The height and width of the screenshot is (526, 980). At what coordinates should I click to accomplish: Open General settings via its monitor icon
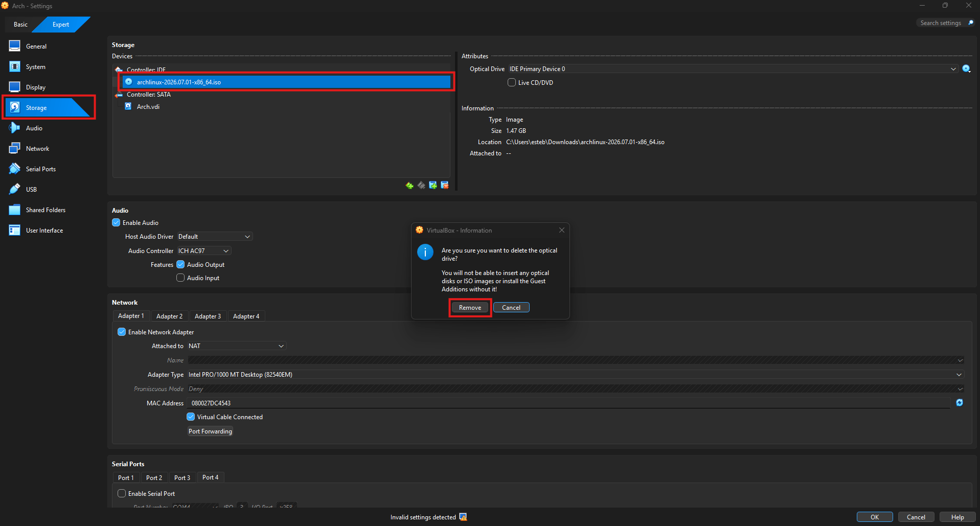(x=15, y=46)
